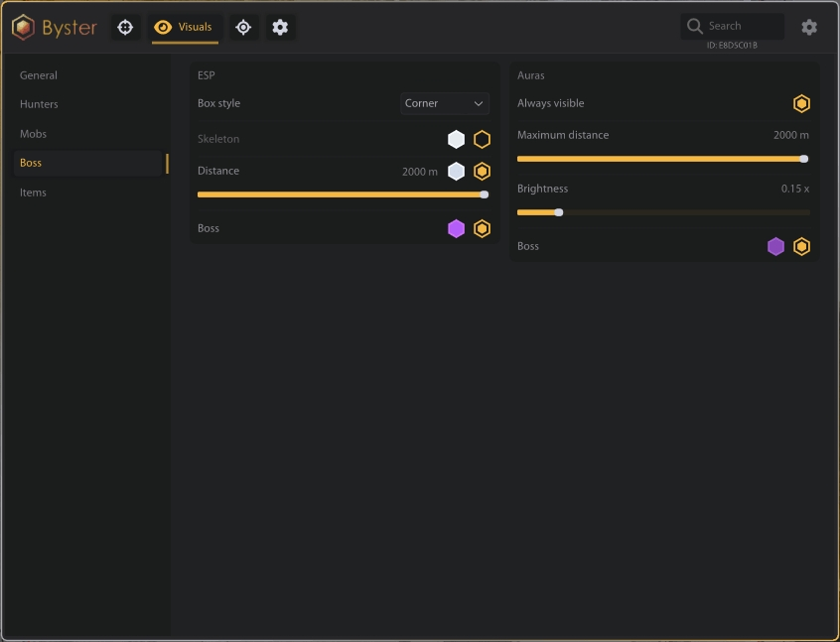The image size is (840, 642).
Task: Adjust the ESP Distance slider
Action: (x=343, y=194)
